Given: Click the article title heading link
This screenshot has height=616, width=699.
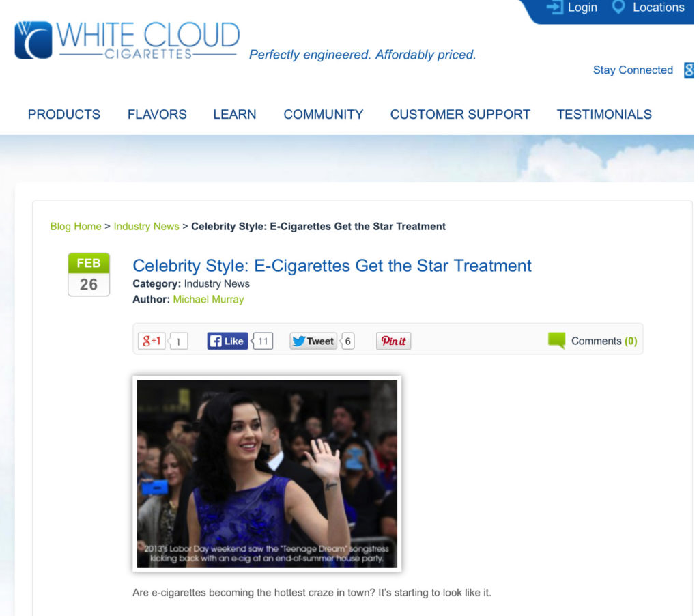Looking at the screenshot, I should click(x=332, y=266).
